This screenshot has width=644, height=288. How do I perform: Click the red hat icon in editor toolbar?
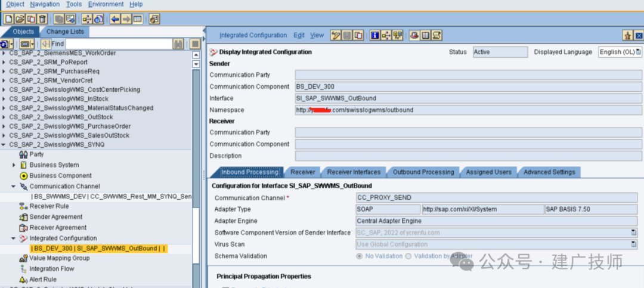(414, 35)
